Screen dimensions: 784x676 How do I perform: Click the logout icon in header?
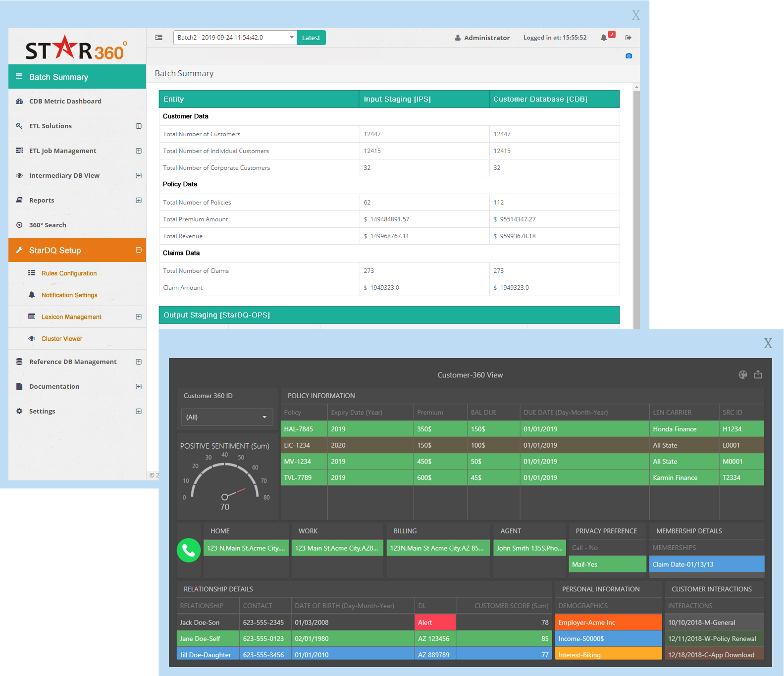point(628,38)
